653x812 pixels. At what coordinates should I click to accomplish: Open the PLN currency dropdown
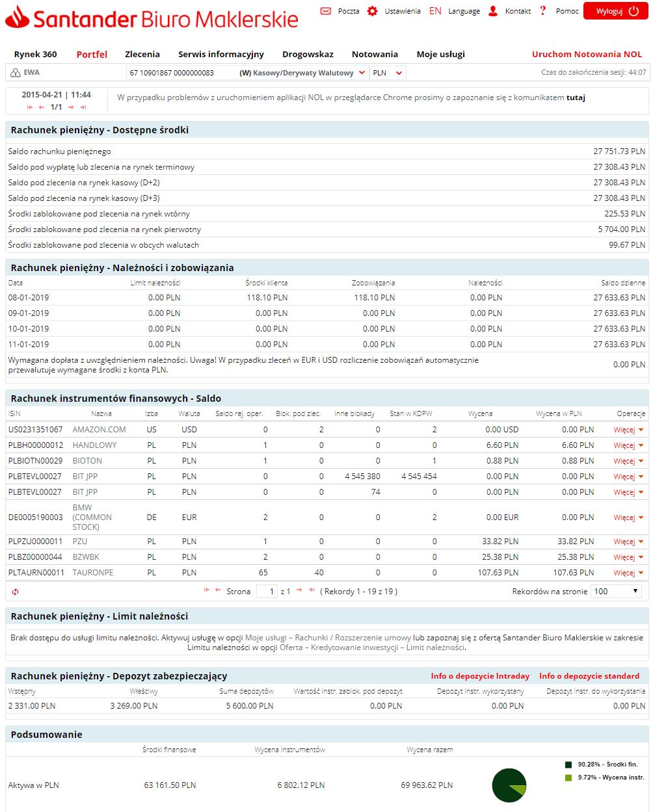pos(388,73)
